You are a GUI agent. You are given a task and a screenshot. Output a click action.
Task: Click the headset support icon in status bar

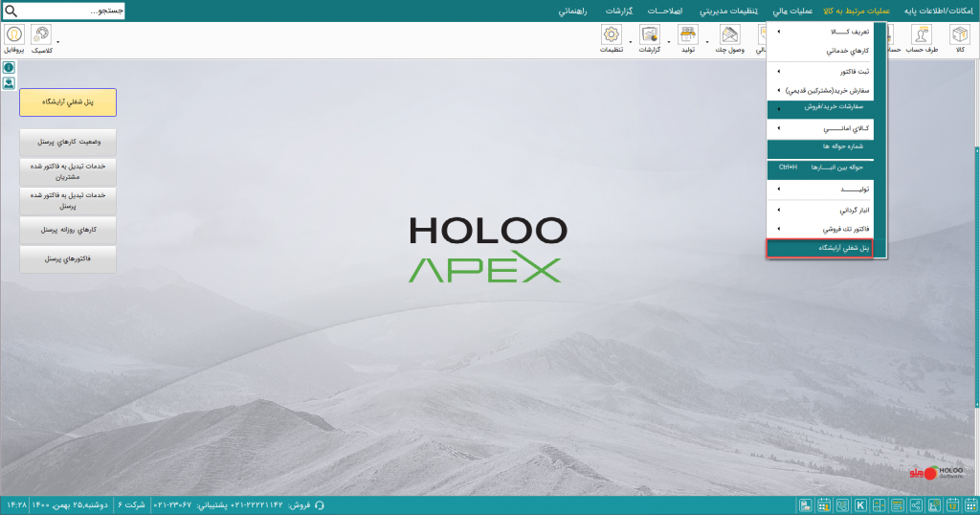[x=320, y=505]
